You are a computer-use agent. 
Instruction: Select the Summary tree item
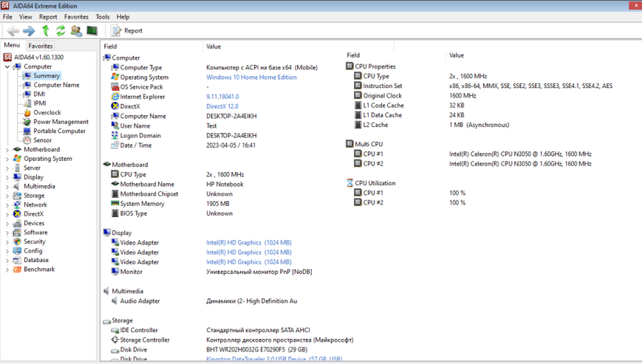pyautogui.click(x=47, y=75)
